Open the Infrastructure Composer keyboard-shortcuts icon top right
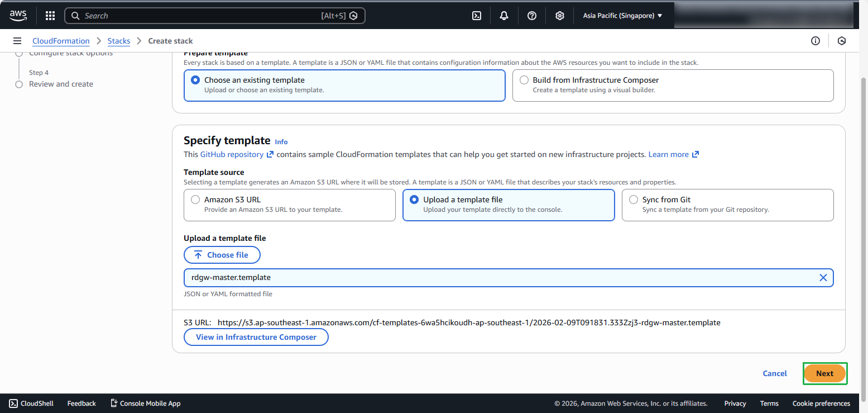This screenshot has width=868, height=413. click(842, 41)
